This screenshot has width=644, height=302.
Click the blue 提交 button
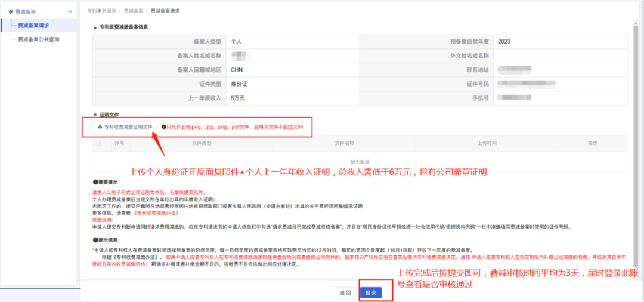371,292
